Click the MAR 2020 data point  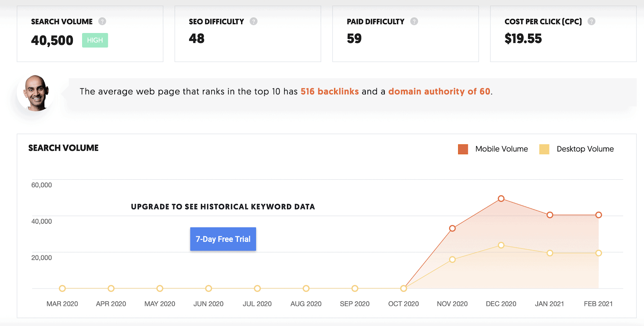pyautogui.click(x=62, y=289)
